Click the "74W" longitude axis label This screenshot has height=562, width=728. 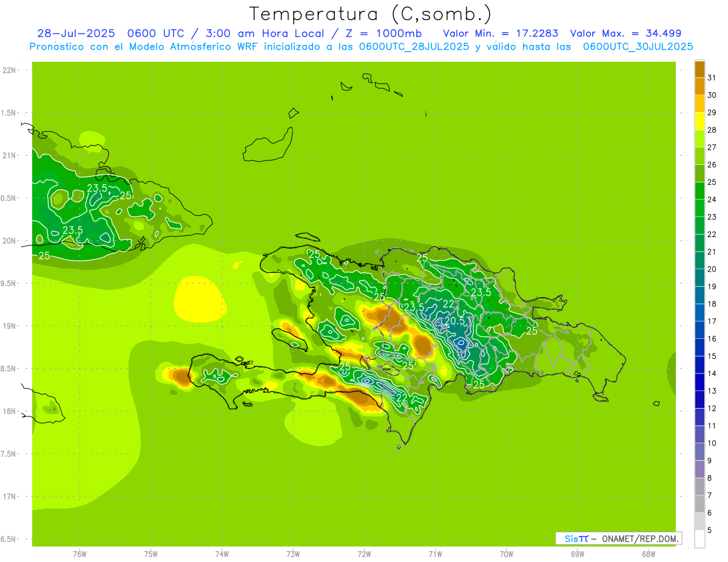[222, 554]
